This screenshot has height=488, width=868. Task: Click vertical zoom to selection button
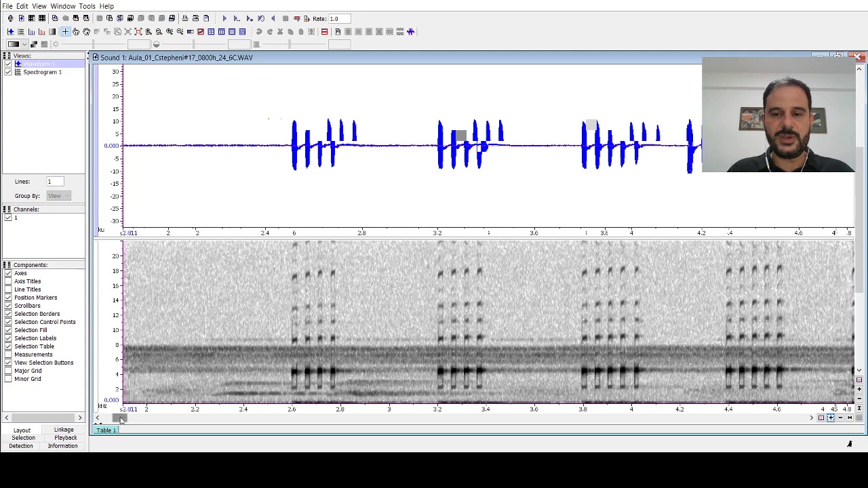point(859,380)
